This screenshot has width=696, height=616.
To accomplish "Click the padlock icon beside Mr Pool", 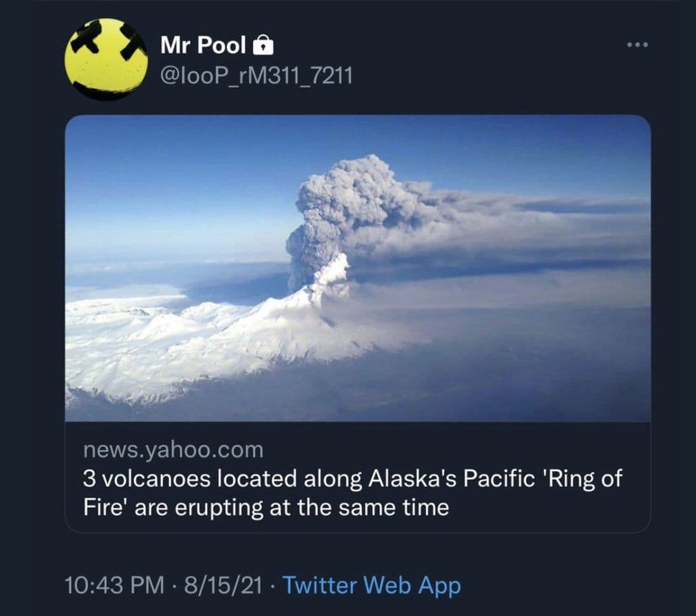I will [263, 46].
